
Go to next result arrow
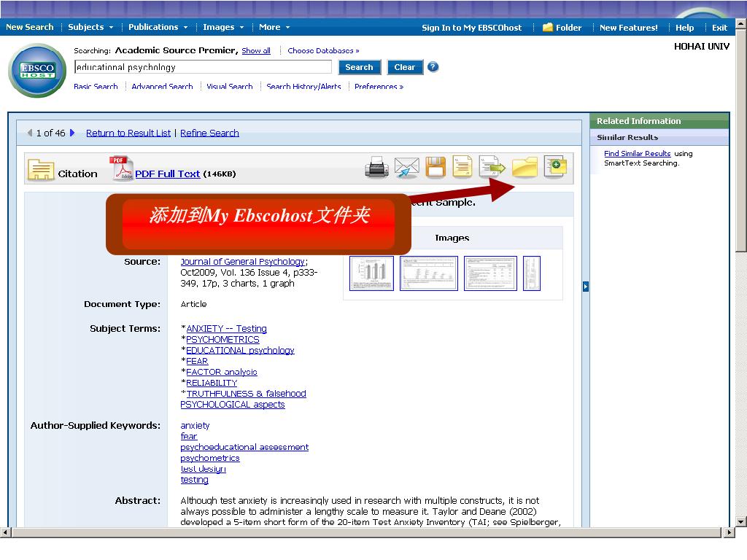[x=72, y=133]
